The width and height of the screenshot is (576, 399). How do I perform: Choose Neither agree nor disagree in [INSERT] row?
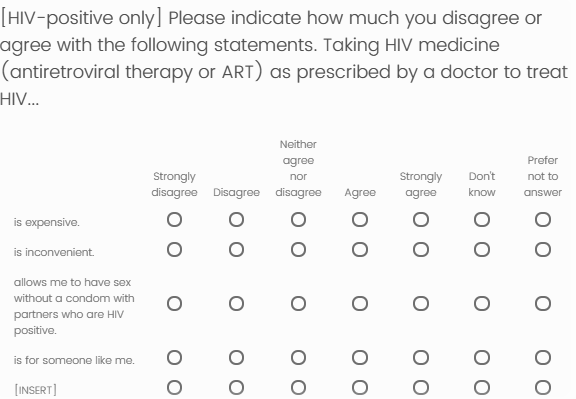(x=298, y=387)
